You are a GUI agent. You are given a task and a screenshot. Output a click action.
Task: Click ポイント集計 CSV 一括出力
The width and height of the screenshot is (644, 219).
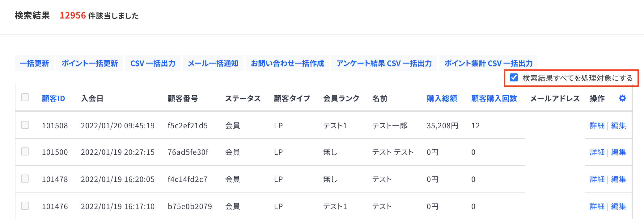tap(489, 63)
